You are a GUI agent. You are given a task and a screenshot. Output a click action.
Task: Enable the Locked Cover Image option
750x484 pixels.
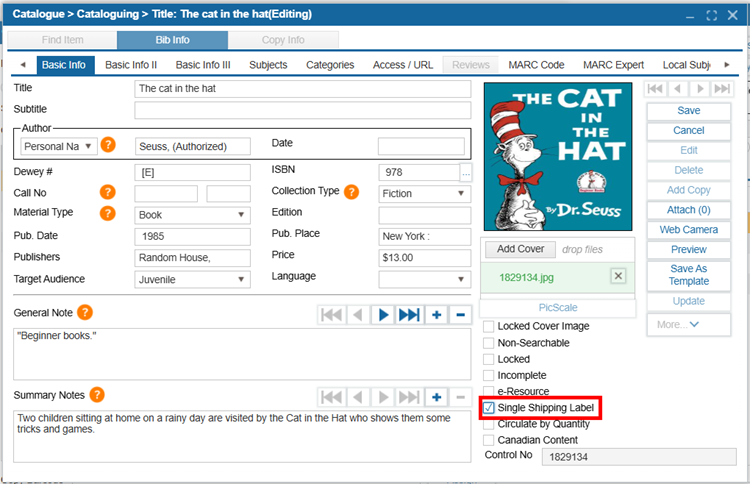click(x=488, y=326)
